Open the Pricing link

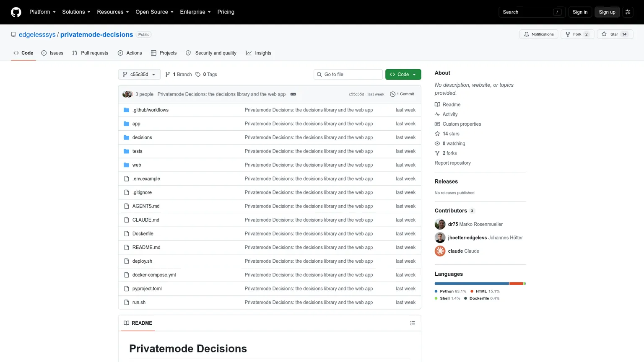(226, 12)
